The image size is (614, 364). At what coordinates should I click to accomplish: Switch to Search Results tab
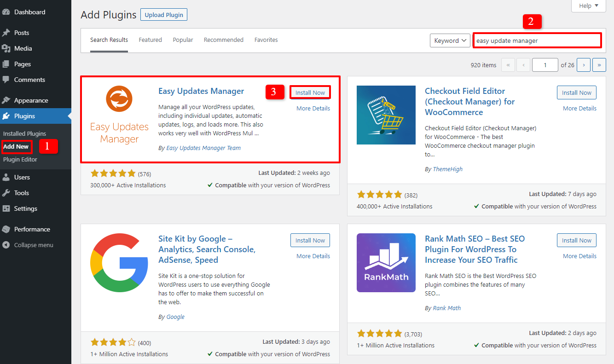click(x=109, y=40)
